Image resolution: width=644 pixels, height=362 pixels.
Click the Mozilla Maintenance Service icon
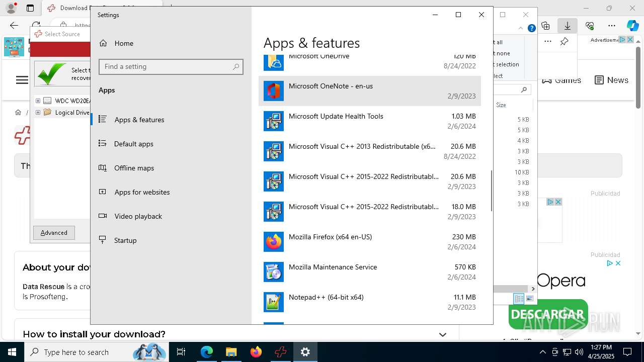click(x=274, y=272)
